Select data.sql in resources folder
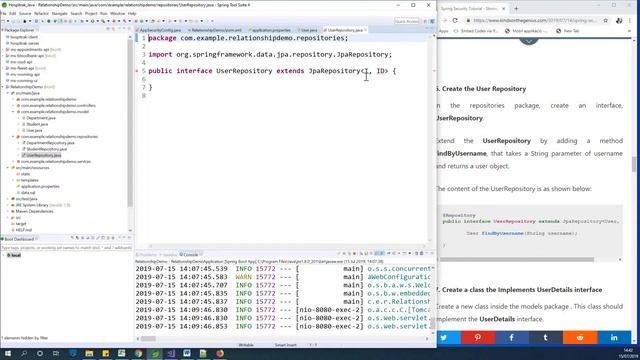 coord(28,193)
